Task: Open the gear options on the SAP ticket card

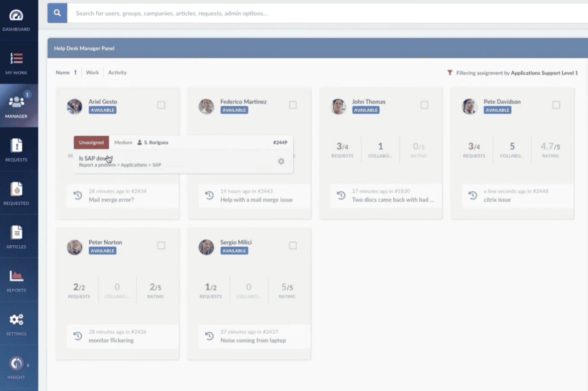Action: [x=281, y=161]
